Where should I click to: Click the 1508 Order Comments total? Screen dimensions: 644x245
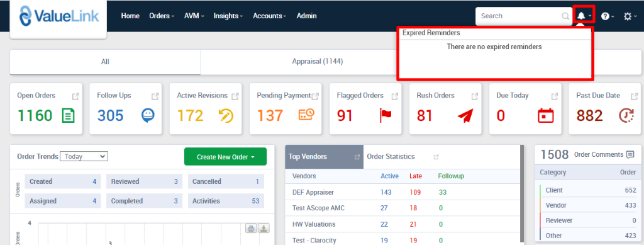pyautogui.click(x=555, y=154)
